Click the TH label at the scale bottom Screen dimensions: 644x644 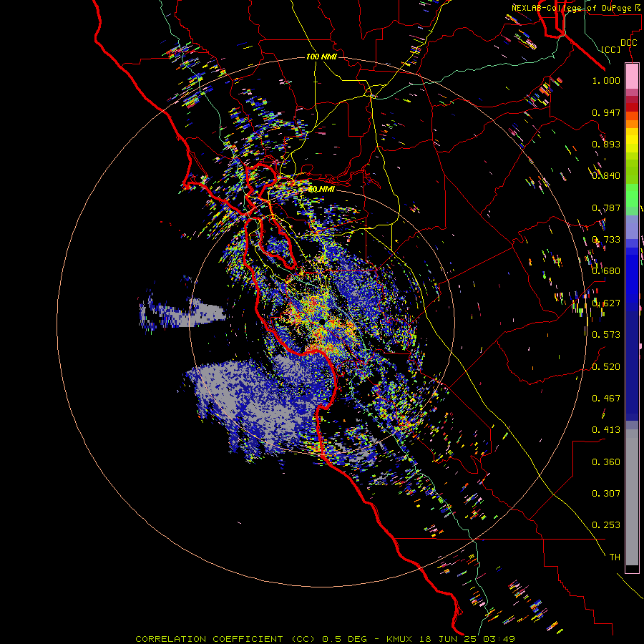pos(615,557)
